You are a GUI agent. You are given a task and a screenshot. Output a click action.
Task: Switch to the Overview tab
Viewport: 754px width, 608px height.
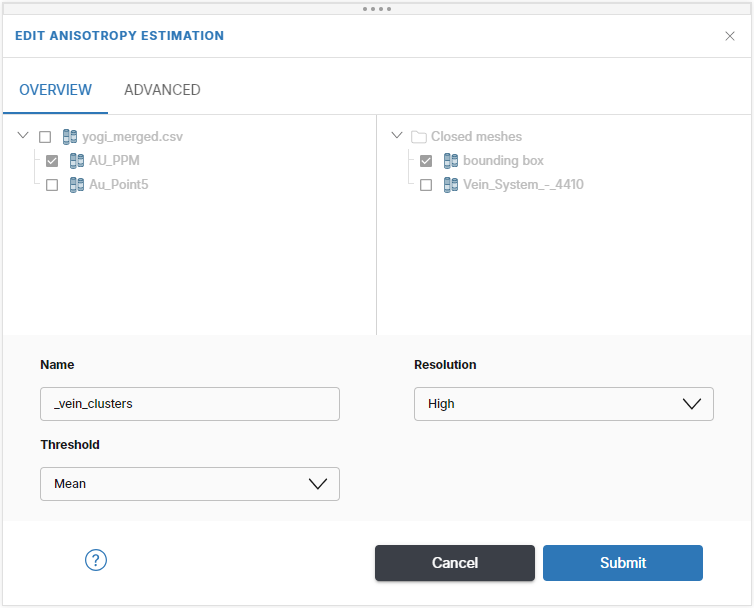pos(55,90)
